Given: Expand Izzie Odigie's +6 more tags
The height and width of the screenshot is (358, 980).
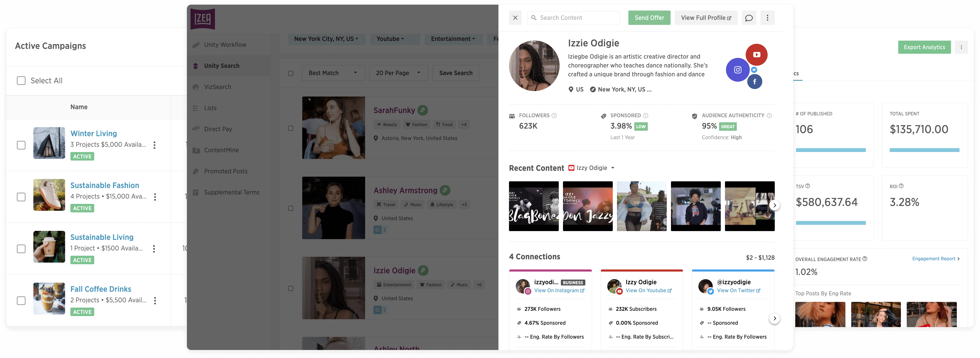Looking at the screenshot, I should 479,285.
